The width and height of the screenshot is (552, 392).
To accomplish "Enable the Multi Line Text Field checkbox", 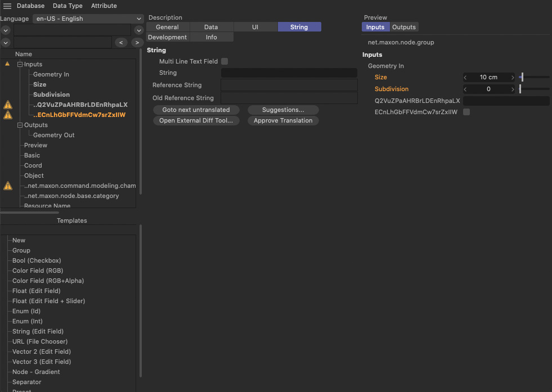I will coord(225,61).
